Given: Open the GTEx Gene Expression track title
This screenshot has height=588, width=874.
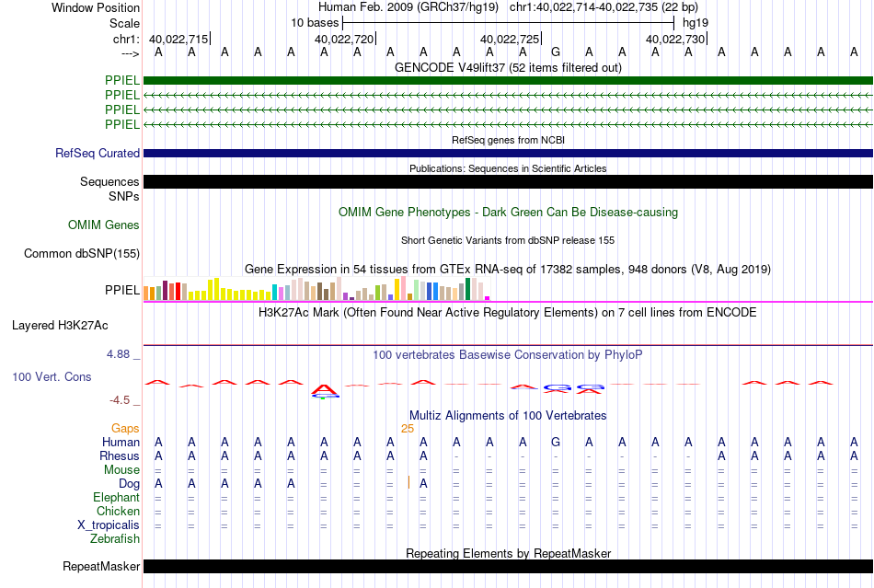Looking at the screenshot, I should [x=508, y=270].
